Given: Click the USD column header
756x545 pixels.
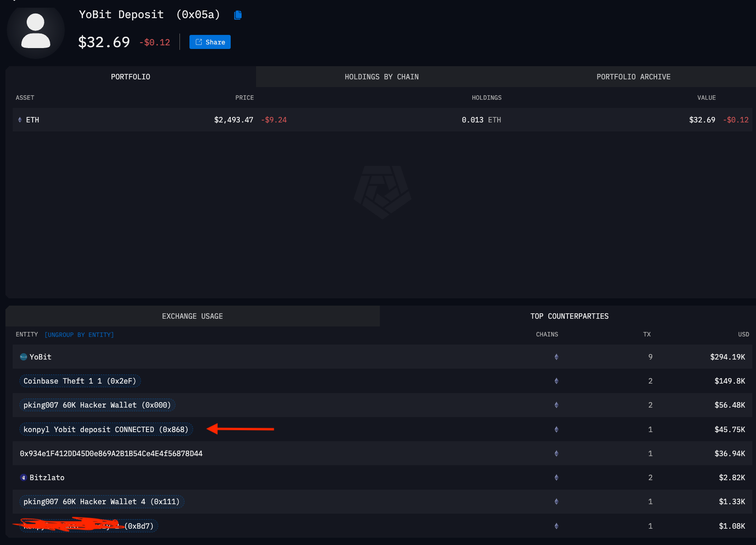Looking at the screenshot, I should click(743, 334).
